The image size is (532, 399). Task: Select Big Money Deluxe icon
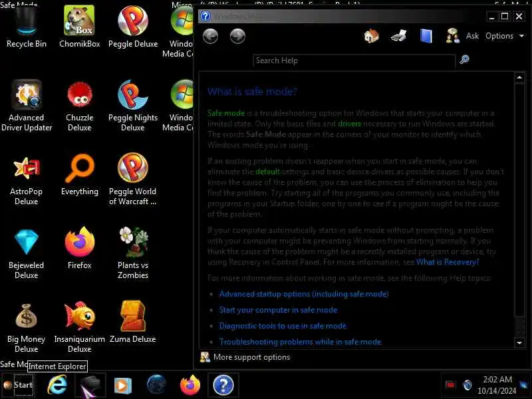(x=27, y=328)
